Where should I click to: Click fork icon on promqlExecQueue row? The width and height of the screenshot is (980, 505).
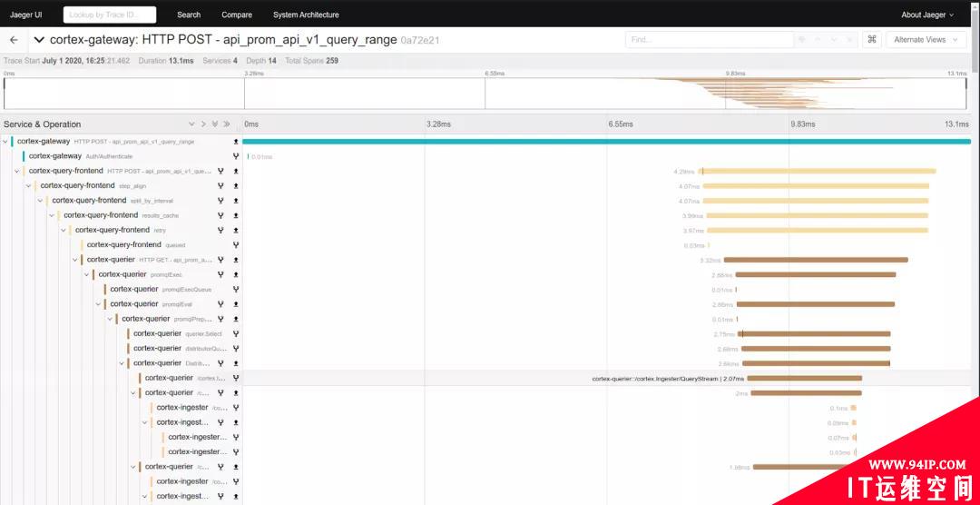(236, 289)
